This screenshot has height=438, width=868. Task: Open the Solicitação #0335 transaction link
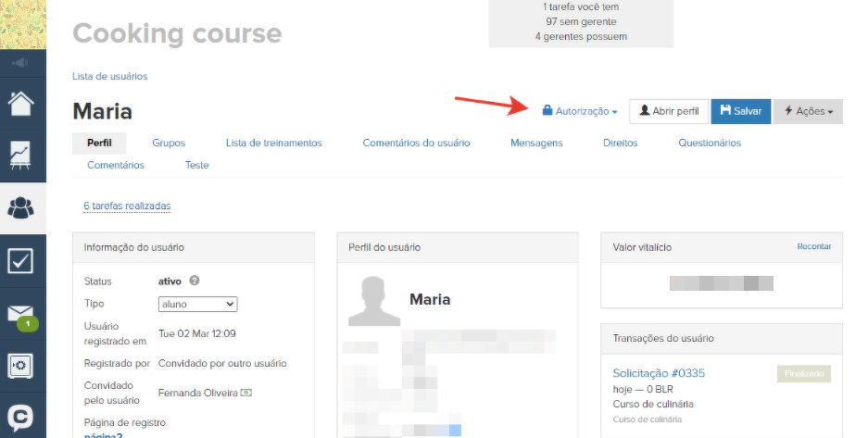click(x=659, y=373)
